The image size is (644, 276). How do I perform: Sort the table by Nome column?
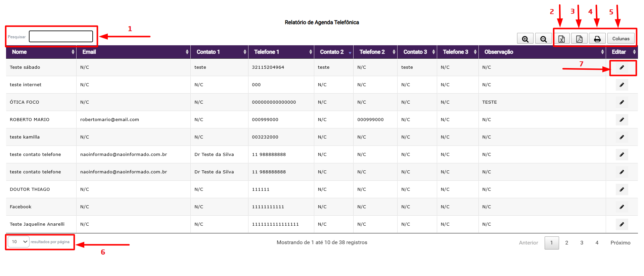tap(41, 52)
